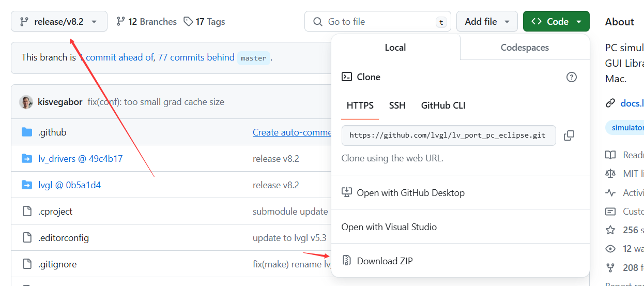Viewport: 644px width, 286px height.
Task: Collapse the green Code dropdown button
Action: point(556,21)
